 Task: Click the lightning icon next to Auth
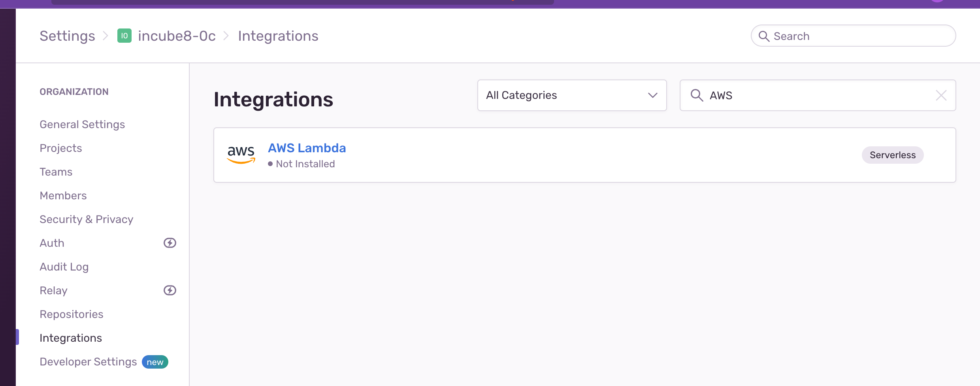tap(170, 243)
